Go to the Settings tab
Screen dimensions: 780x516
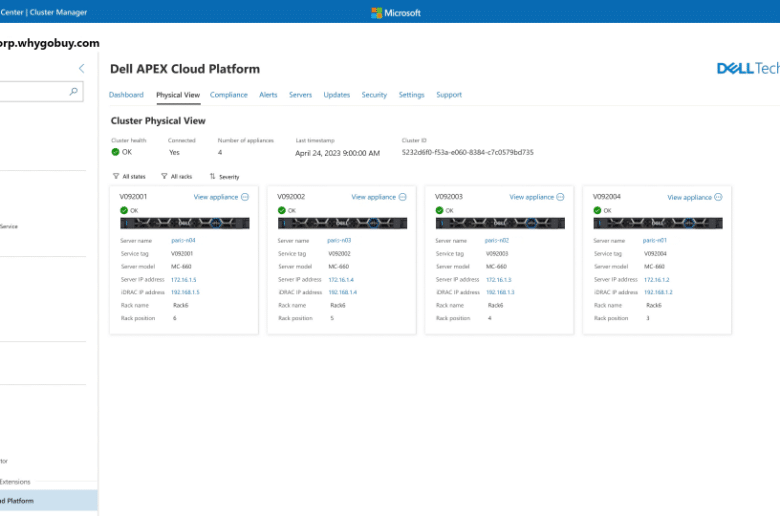411,95
